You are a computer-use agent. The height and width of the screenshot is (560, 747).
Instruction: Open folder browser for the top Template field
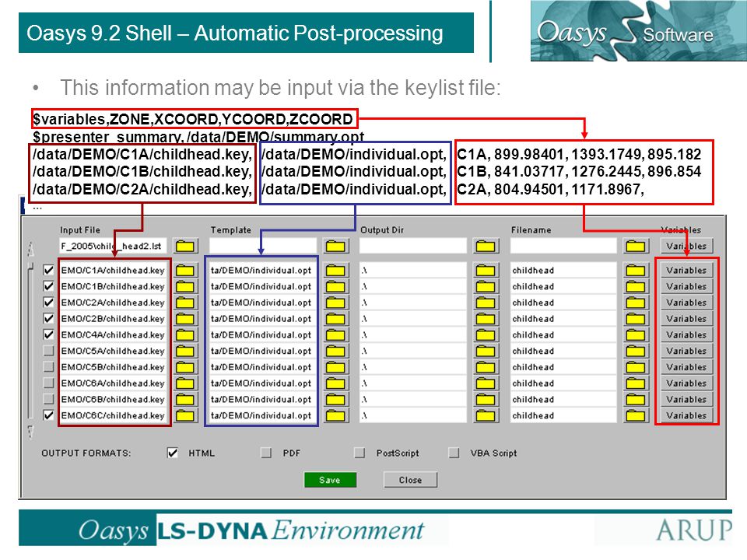(x=335, y=247)
